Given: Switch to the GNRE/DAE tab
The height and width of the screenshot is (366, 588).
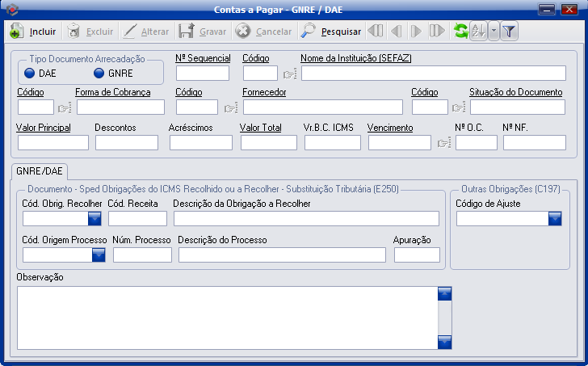Looking at the screenshot, I should 40,170.
